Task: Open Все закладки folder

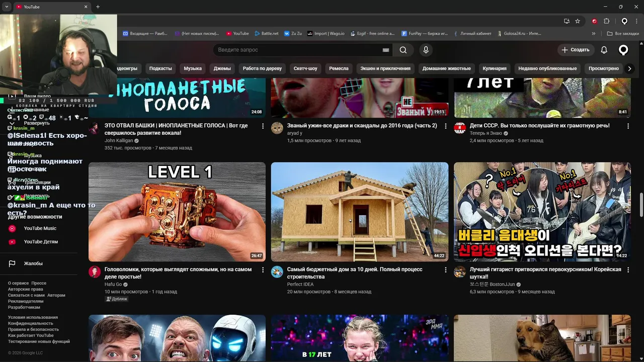Action: 623,34
